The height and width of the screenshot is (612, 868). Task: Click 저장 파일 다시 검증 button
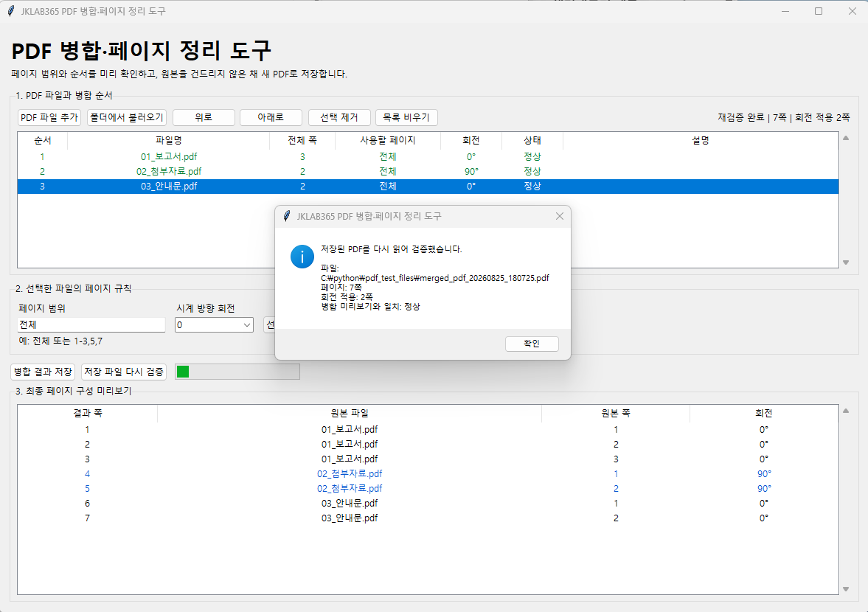(x=124, y=372)
